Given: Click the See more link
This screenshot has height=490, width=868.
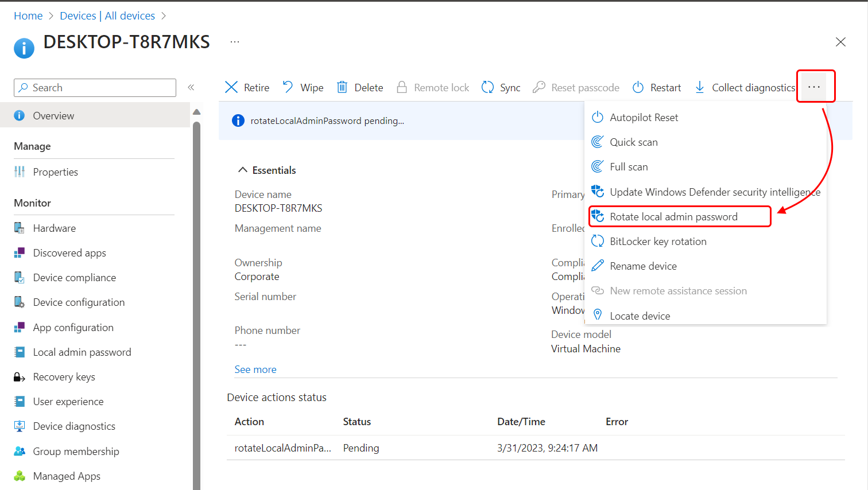Looking at the screenshot, I should [255, 369].
